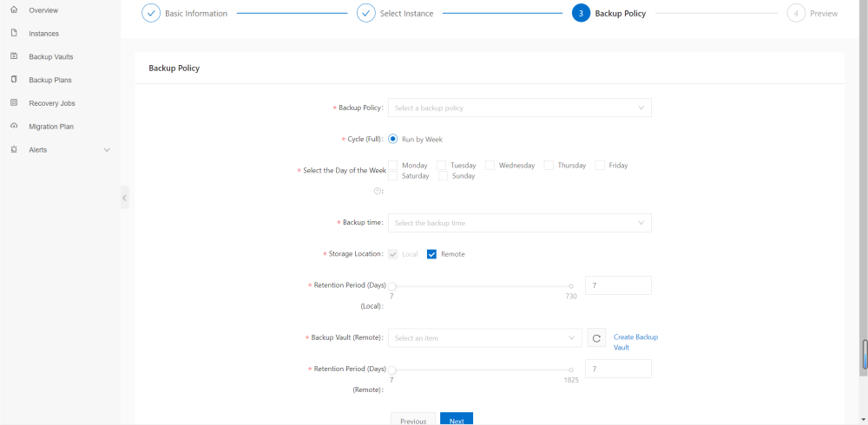Click the Create Backup Vault link
868x425 pixels.
[635, 342]
